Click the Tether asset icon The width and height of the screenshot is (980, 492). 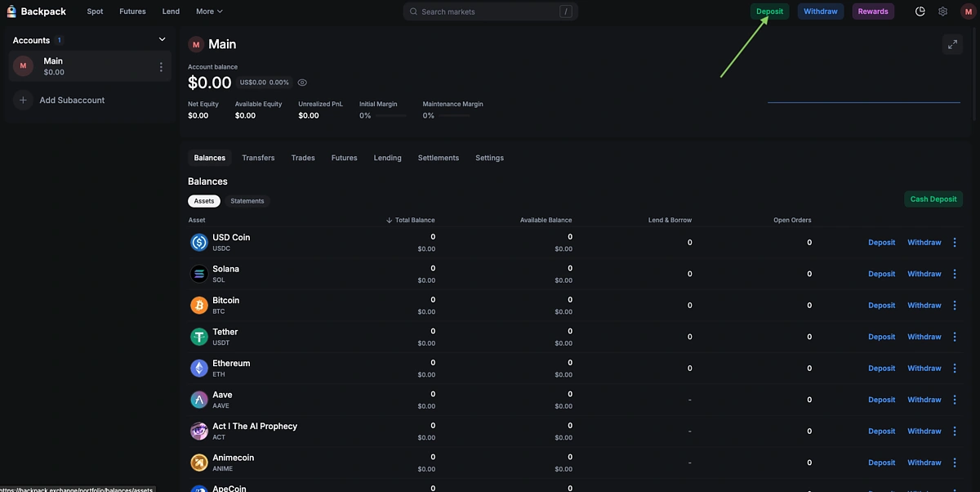(x=199, y=337)
